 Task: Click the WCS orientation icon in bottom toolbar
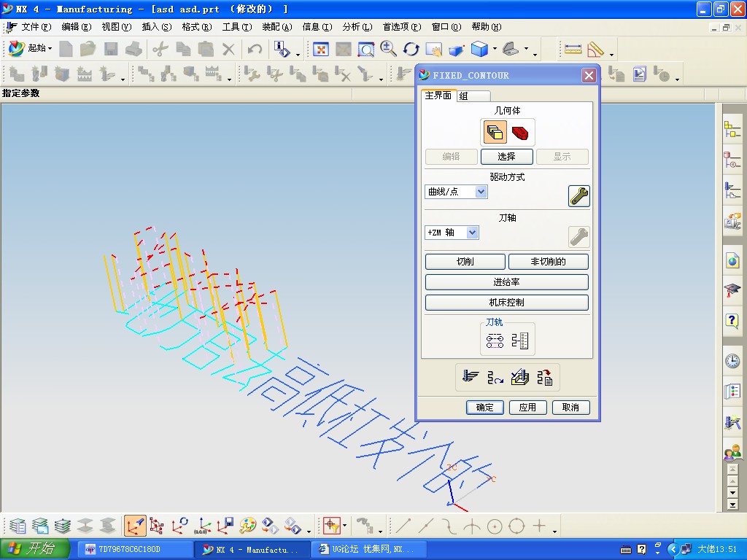coord(134,526)
